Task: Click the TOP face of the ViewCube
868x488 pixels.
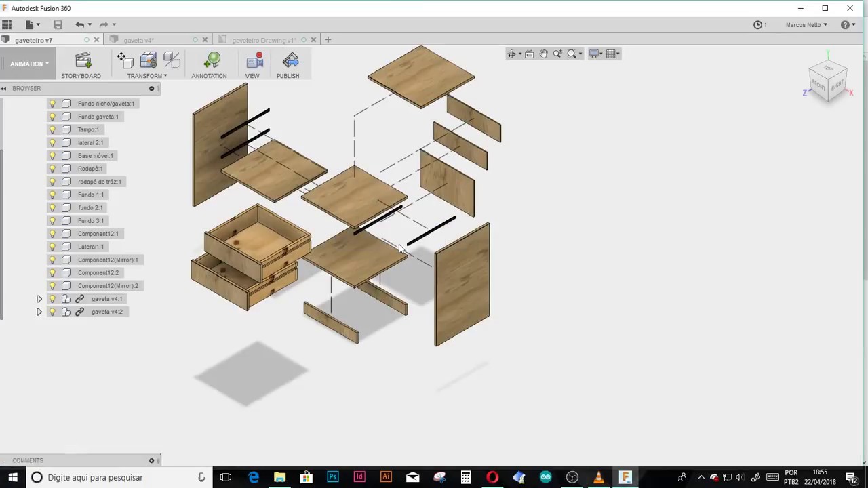Action: (x=829, y=69)
